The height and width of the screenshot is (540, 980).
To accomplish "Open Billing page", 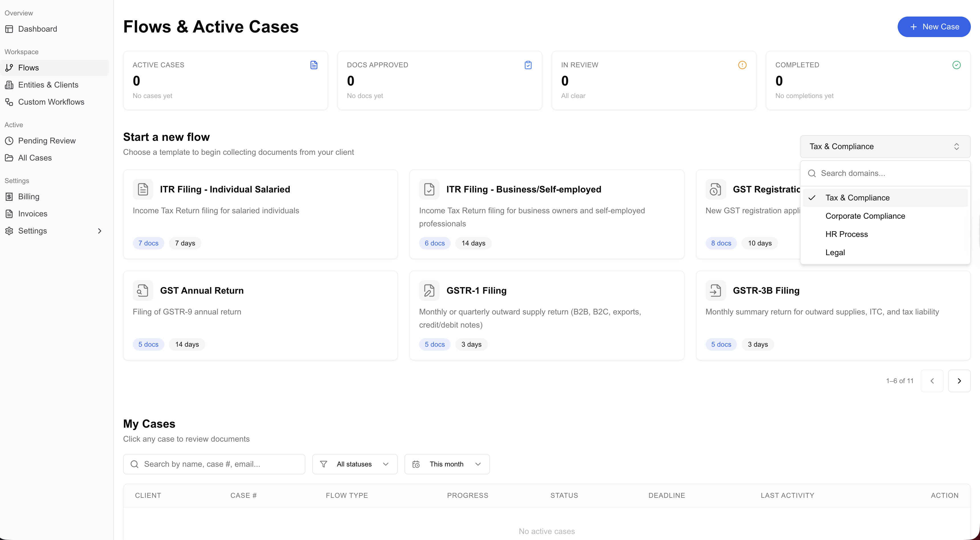I will [x=54, y=197].
